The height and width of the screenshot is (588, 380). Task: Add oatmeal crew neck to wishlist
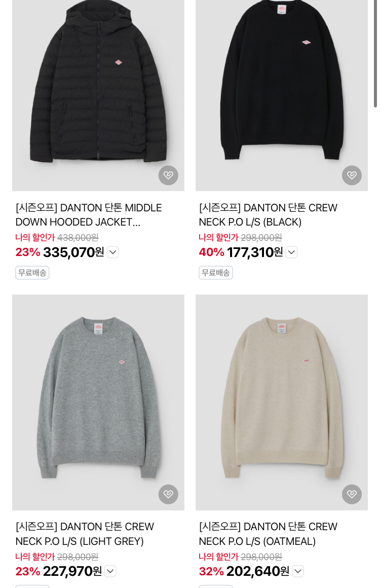pos(352,494)
